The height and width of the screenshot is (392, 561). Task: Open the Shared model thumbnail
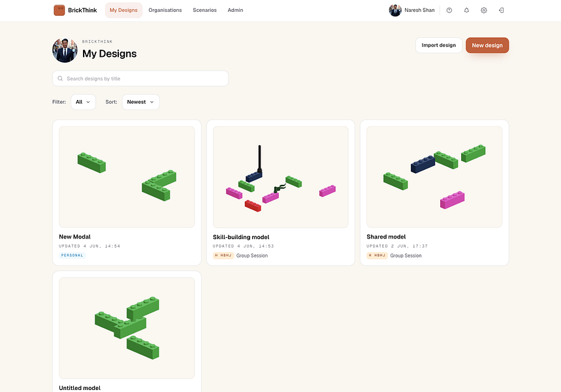(434, 177)
